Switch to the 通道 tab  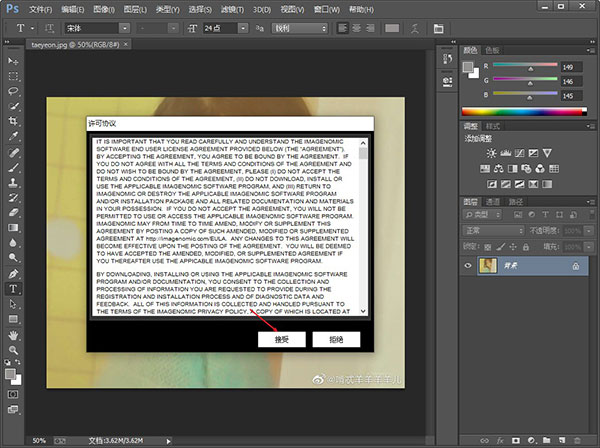pyautogui.click(x=493, y=201)
